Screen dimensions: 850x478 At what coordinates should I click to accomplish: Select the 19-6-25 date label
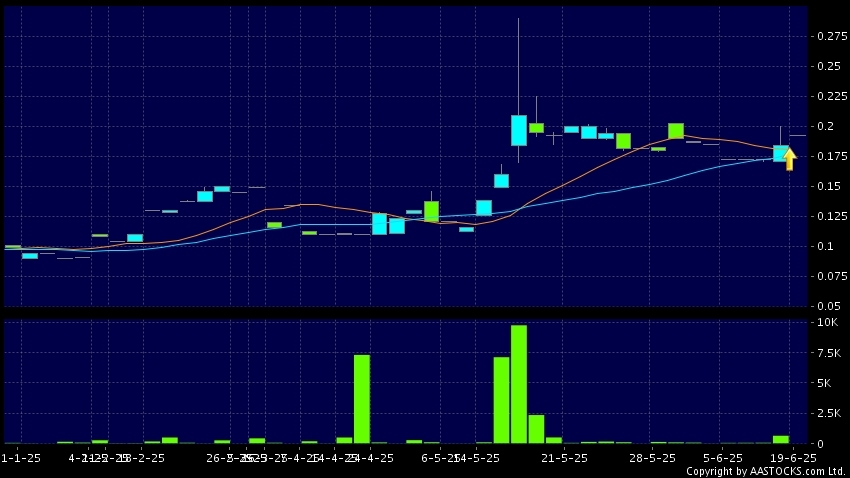(x=793, y=458)
